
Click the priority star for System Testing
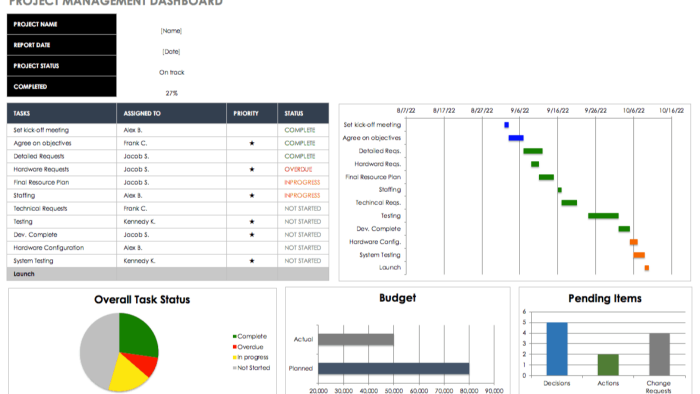[x=252, y=261]
